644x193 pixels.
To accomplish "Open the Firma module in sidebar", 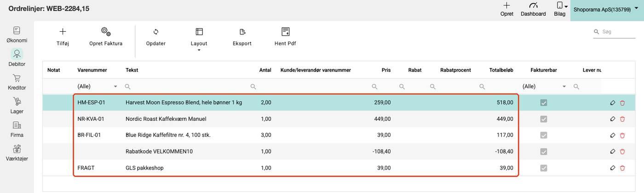I will [17, 130].
